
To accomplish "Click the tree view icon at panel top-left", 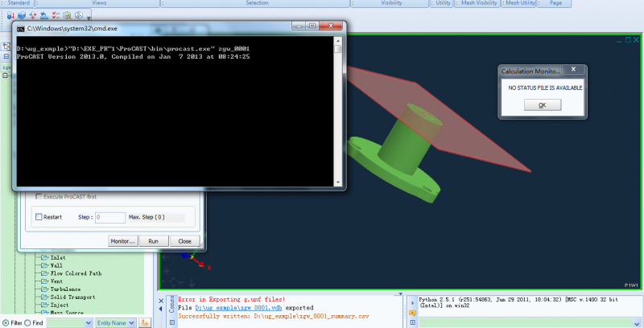I will [x=6, y=46].
